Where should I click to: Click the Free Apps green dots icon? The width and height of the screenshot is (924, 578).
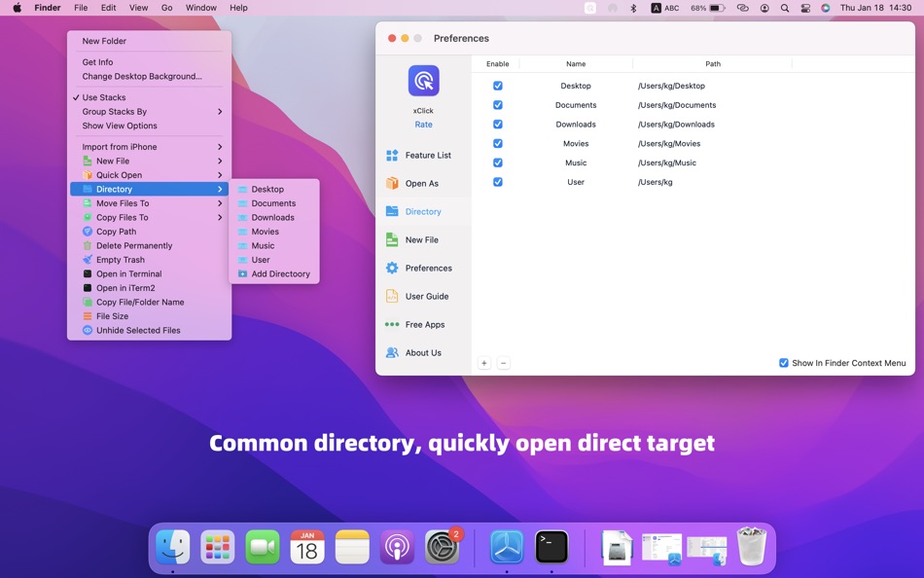pos(392,324)
